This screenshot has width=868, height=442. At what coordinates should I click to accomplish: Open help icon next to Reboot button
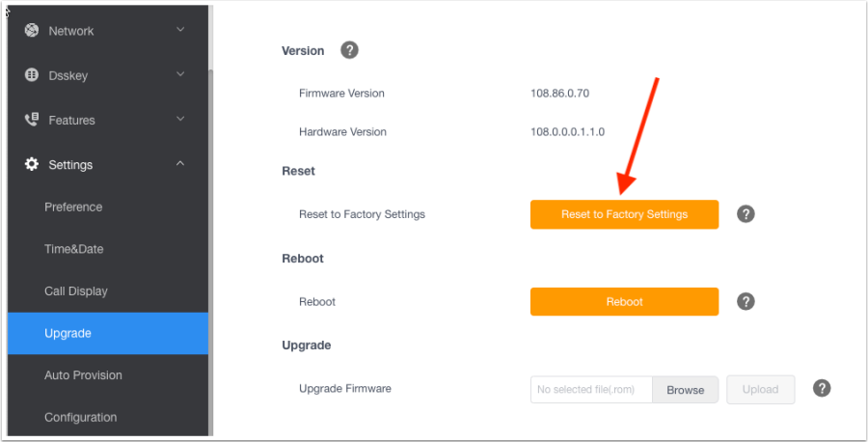coord(746,301)
